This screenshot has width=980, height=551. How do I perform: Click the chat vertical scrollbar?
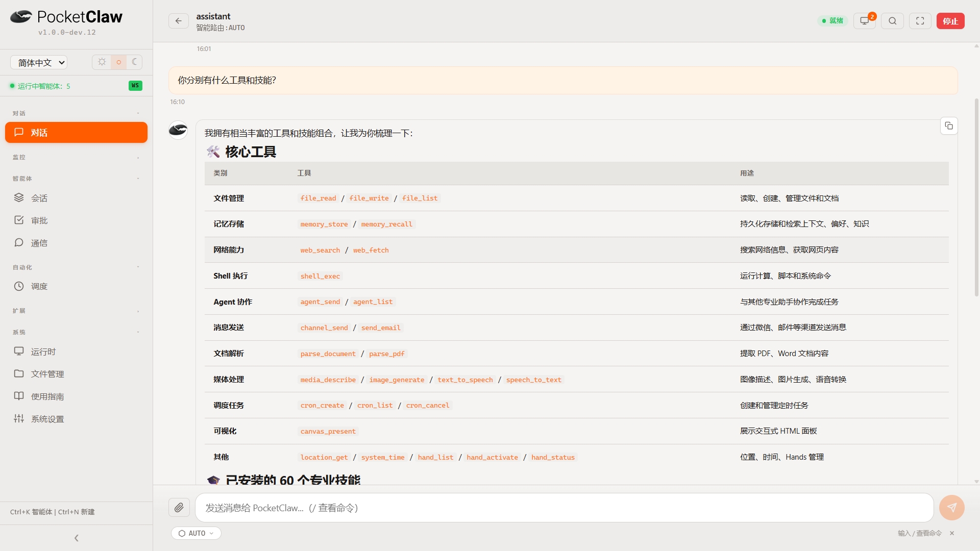tap(976, 197)
